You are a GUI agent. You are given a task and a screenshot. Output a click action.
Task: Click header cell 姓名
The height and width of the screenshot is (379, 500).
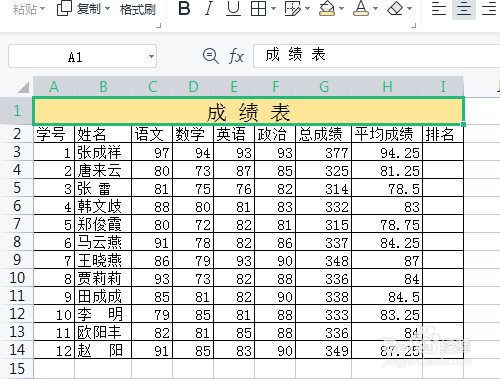[103, 134]
